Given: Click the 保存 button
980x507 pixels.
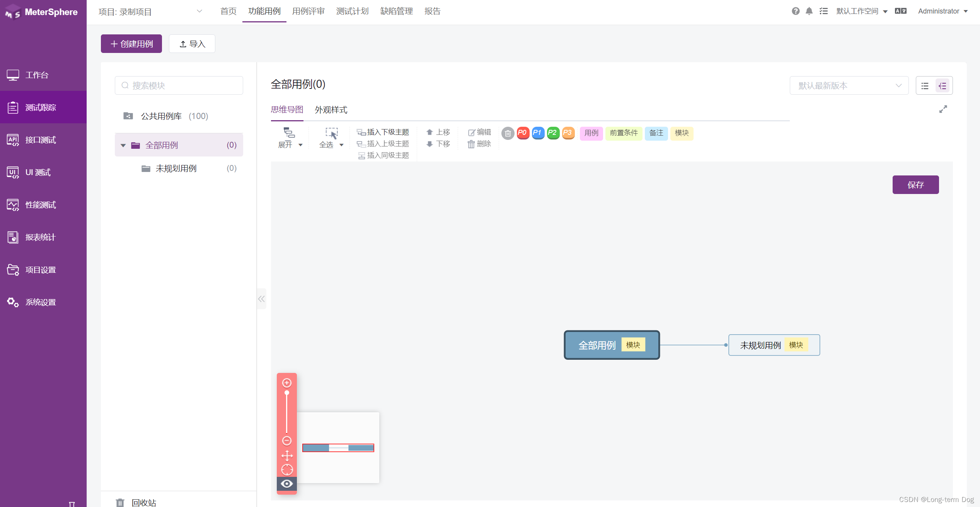Looking at the screenshot, I should tap(915, 185).
